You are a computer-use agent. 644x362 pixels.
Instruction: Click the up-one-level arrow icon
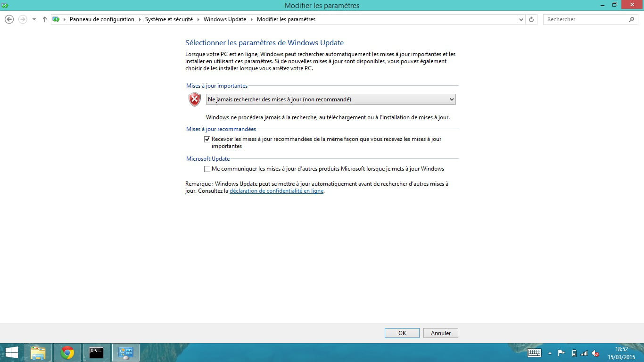pyautogui.click(x=45, y=19)
